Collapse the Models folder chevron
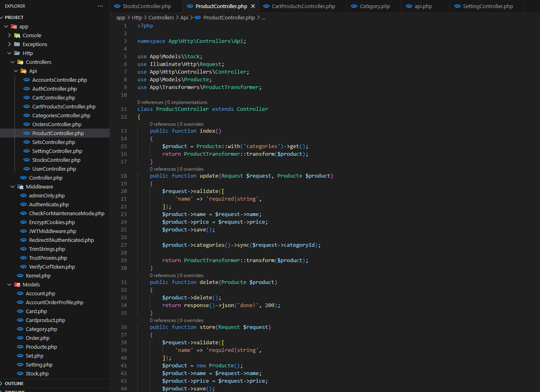 coord(9,284)
